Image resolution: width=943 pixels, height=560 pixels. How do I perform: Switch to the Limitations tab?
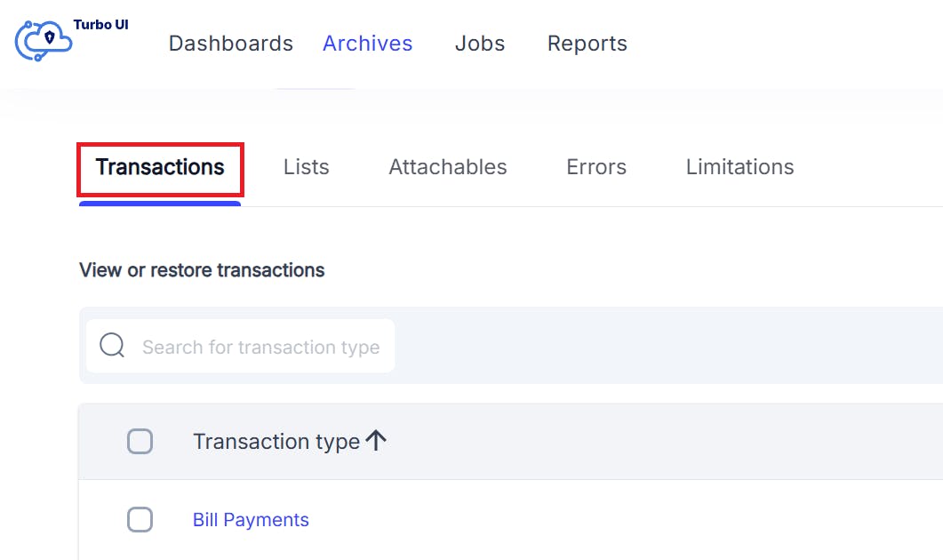pyautogui.click(x=739, y=167)
